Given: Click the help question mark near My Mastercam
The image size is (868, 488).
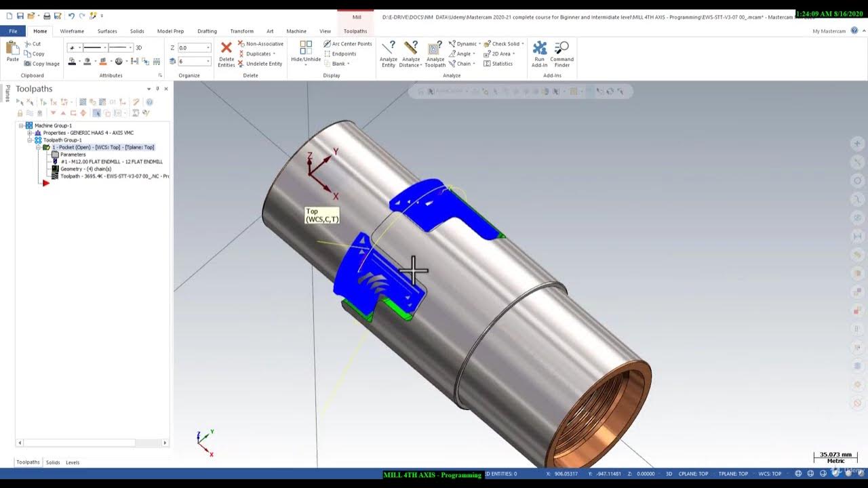Looking at the screenshot, I should coord(854,30).
